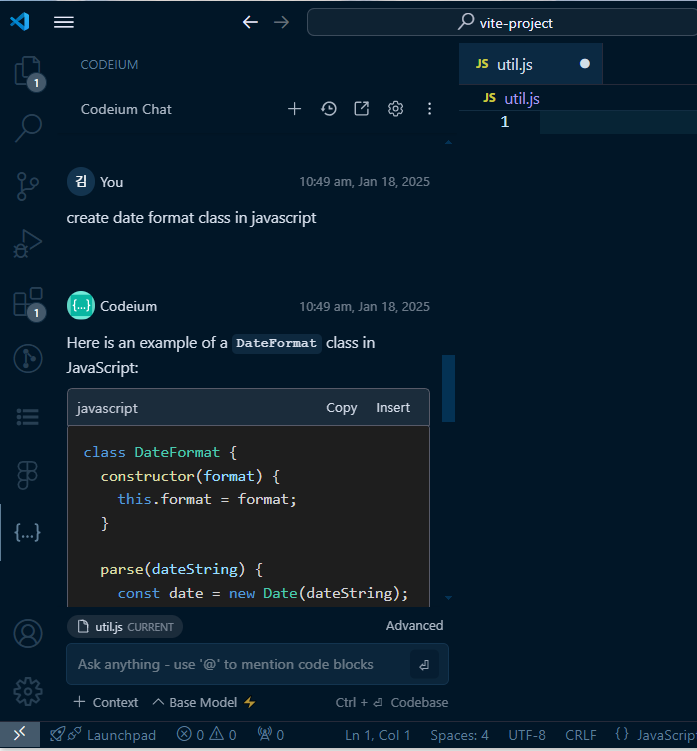Click the You user avatar
The width and height of the screenshot is (697, 751).
point(80,181)
